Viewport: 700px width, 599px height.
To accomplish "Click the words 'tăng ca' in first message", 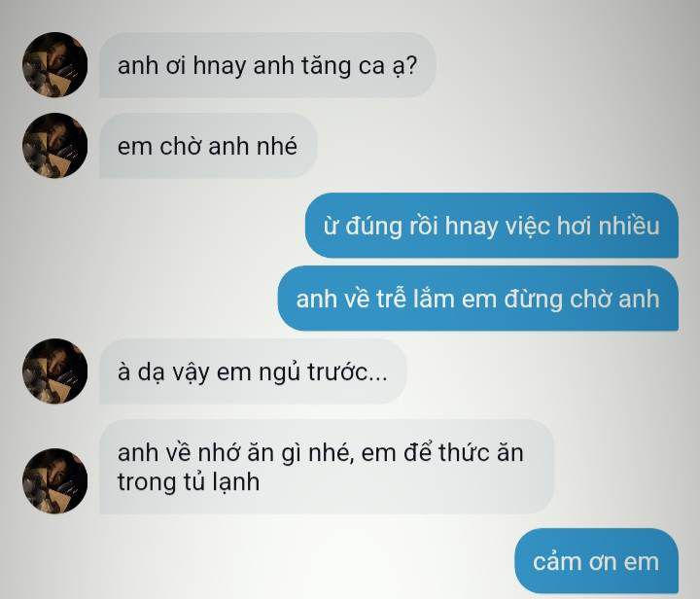I will tap(343, 66).
